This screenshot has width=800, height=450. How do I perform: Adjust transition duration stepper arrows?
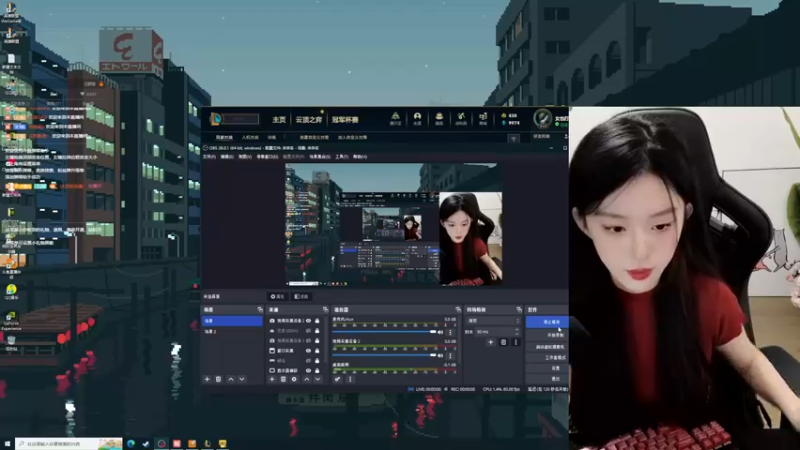click(517, 332)
